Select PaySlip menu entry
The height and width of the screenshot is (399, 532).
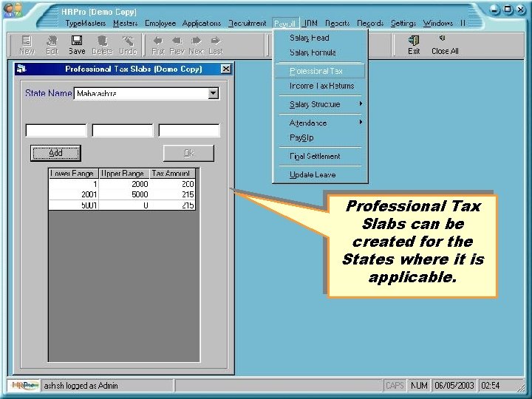click(320, 137)
